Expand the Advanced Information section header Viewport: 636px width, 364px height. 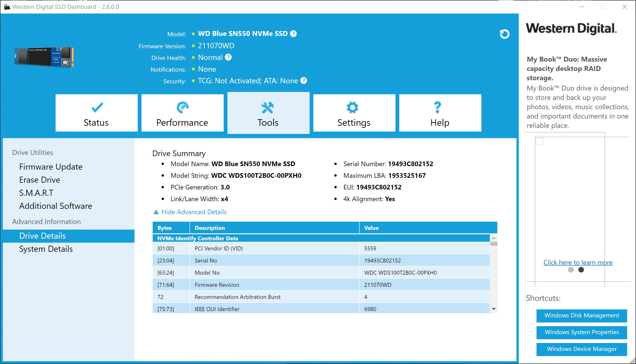tap(46, 221)
